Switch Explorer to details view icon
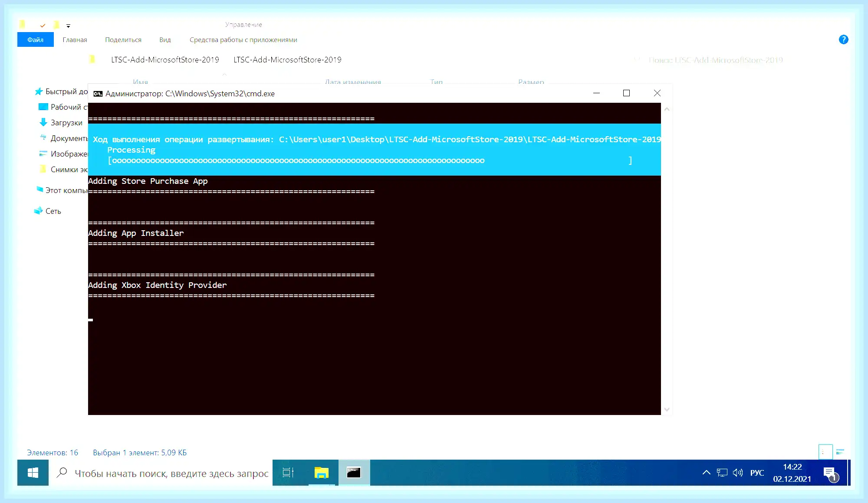The height and width of the screenshot is (503, 868). [x=825, y=452]
